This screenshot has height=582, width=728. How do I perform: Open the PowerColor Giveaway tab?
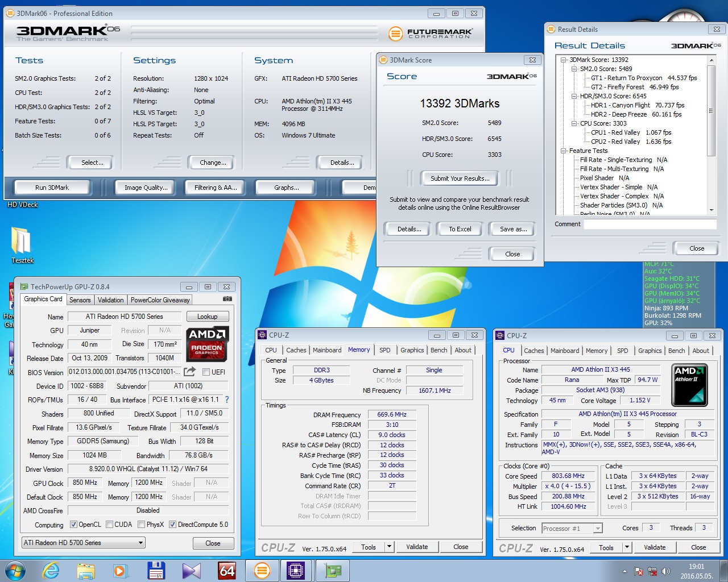[x=160, y=300]
